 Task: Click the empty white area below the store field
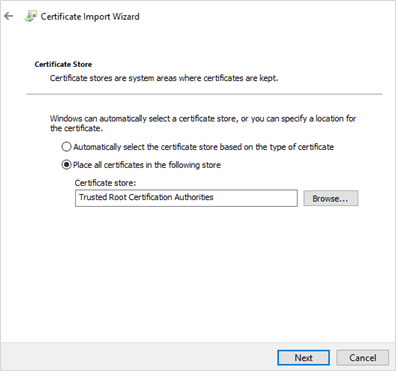pos(198,273)
